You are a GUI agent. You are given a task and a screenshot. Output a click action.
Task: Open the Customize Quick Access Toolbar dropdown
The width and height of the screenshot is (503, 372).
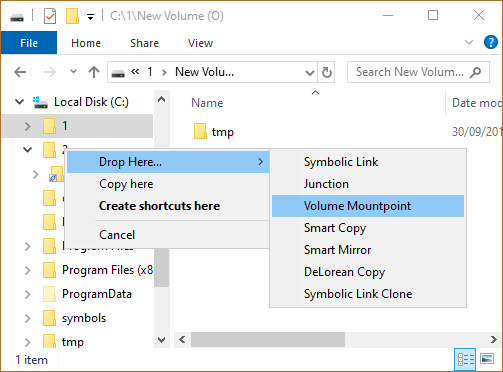(x=90, y=17)
